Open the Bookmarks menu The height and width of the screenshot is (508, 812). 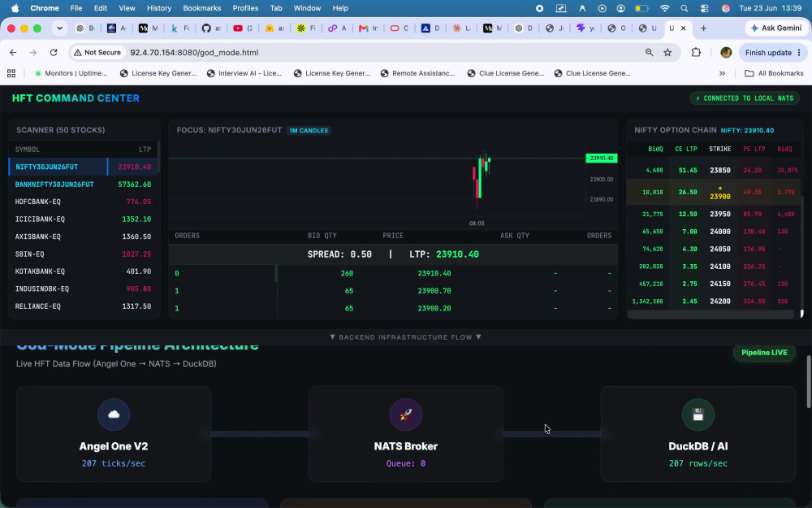[x=202, y=8]
